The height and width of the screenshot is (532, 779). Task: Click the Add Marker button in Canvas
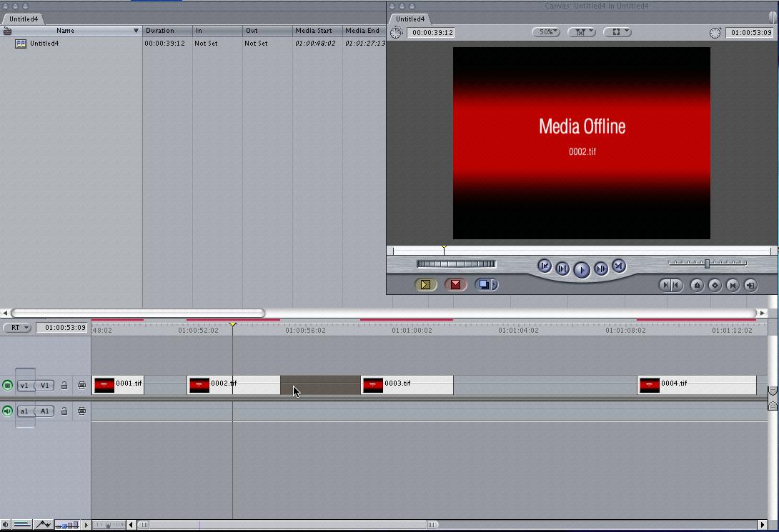click(697, 285)
